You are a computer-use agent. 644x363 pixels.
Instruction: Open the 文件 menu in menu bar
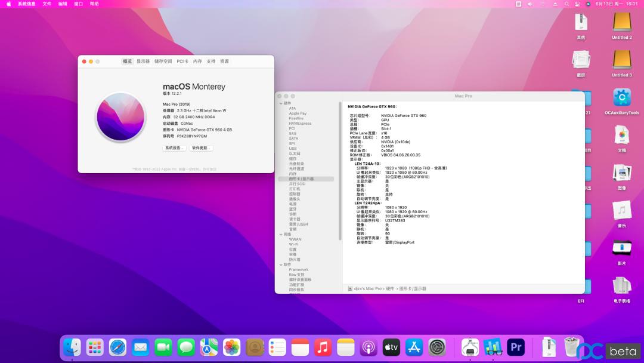(47, 4)
